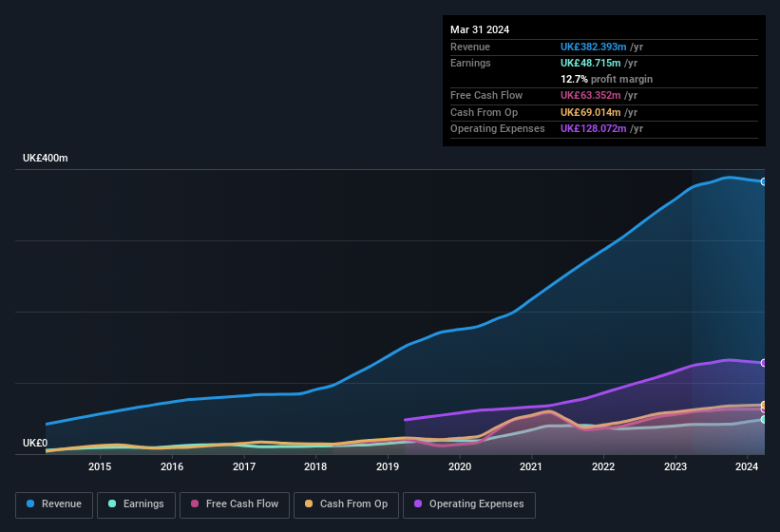
Task: Click the Cash From Op endpoint marker
Action: [x=764, y=406]
